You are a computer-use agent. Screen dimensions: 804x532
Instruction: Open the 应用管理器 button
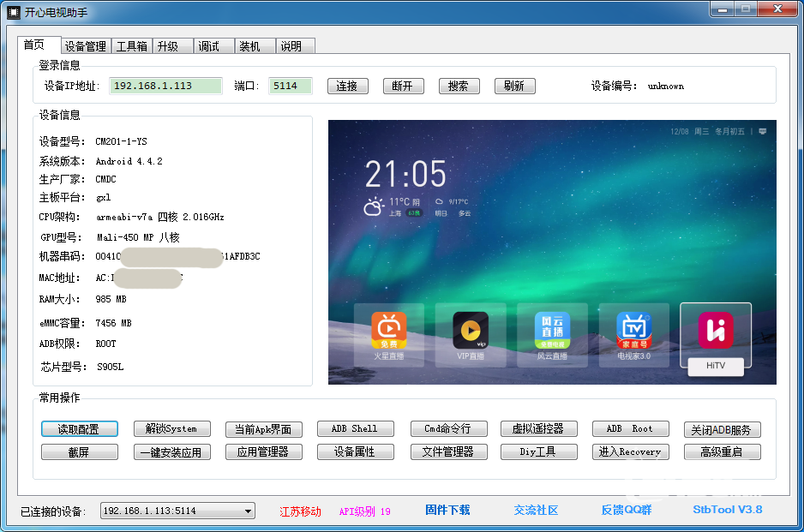tap(263, 451)
